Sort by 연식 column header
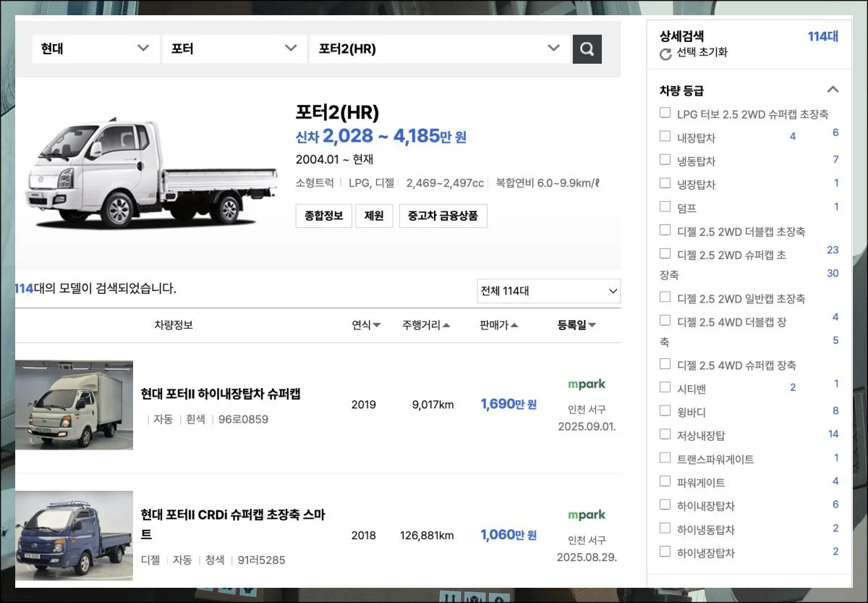Viewport: 868px width, 603px height. tap(366, 325)
